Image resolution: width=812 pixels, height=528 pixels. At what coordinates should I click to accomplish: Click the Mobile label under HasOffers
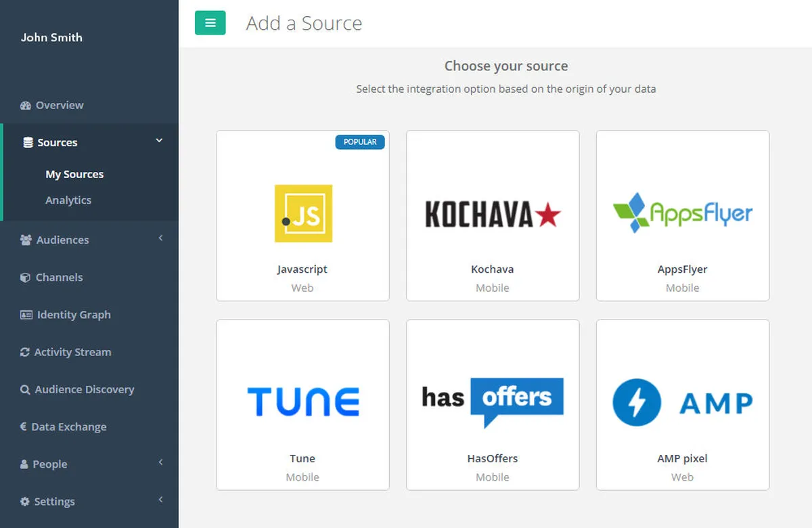[x=493, y=477]
